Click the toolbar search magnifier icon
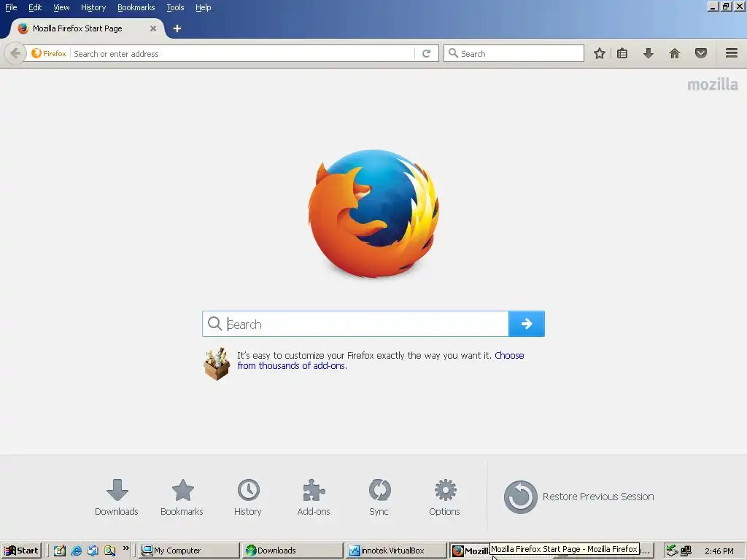The height and width of the screenshot is (560, 747). 454,53
